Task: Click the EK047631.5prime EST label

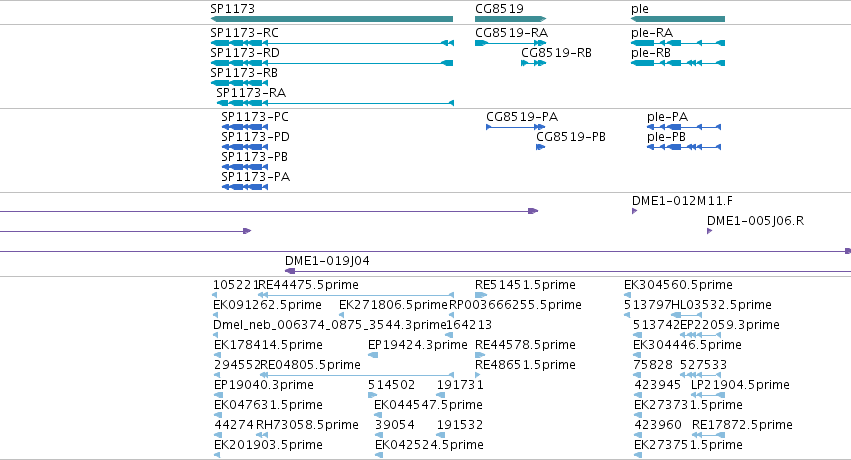Action: point(268,405)
